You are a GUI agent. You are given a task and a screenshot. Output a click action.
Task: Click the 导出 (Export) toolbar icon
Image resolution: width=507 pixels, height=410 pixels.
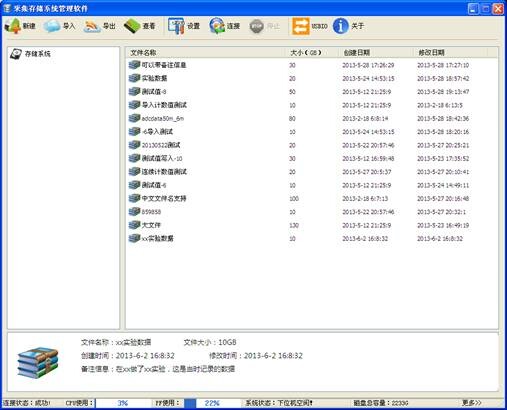point(92,26)
